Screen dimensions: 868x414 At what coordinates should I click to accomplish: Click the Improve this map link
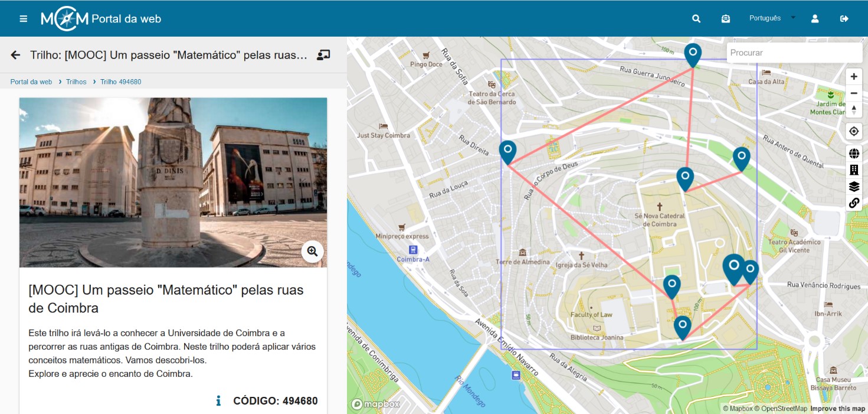(x=838, y=409)
